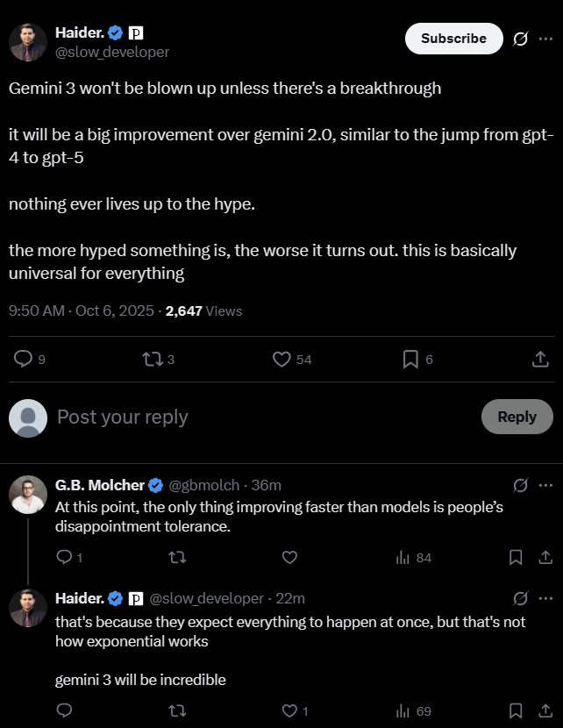
Task: Subscribe to Haider
Action: pyautogui.click(x=453, y=39)
